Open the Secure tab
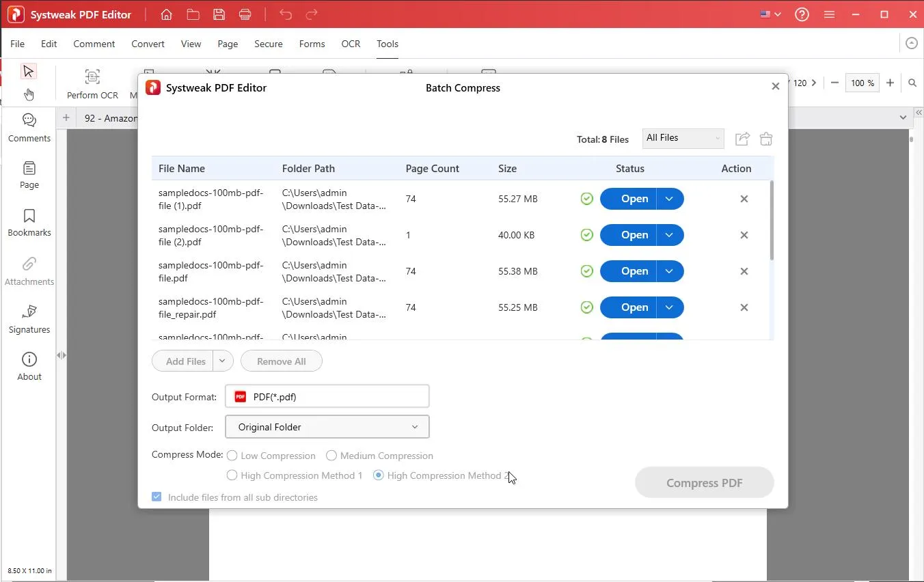The image size is (924, 582). tap(268, 44)
